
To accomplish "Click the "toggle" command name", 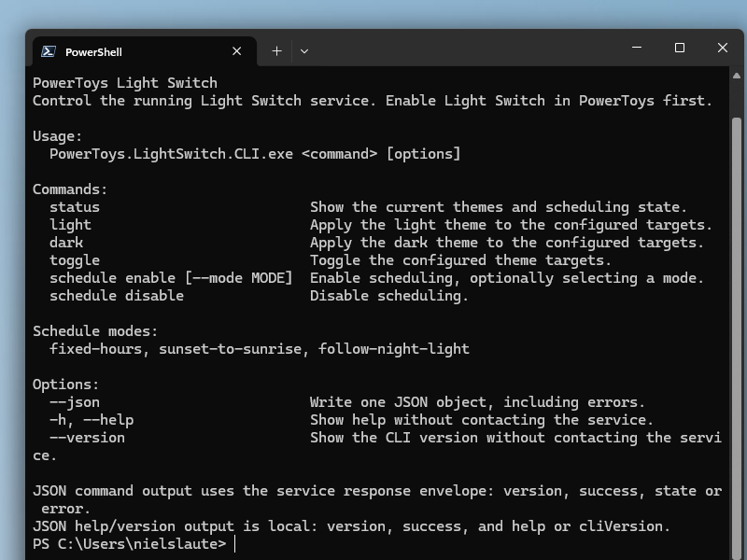I will click(75, 260).
